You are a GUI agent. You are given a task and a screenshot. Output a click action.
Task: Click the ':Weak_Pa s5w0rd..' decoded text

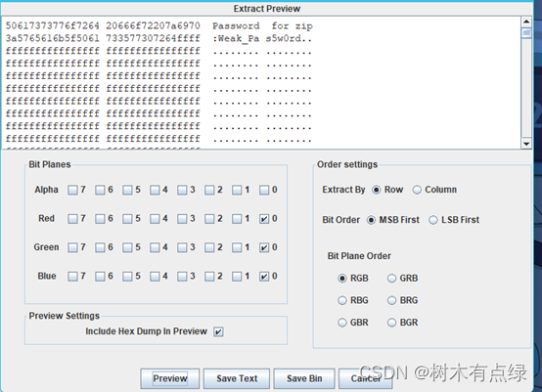[262, 38]
